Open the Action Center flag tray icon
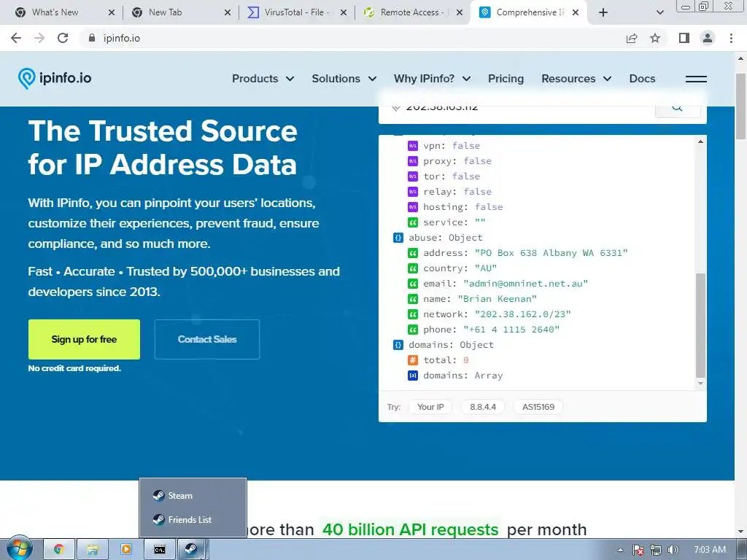 coord(638,550)
